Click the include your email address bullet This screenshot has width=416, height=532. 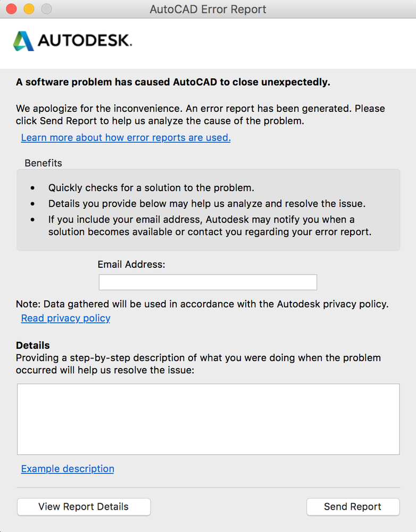coord(210,226)
